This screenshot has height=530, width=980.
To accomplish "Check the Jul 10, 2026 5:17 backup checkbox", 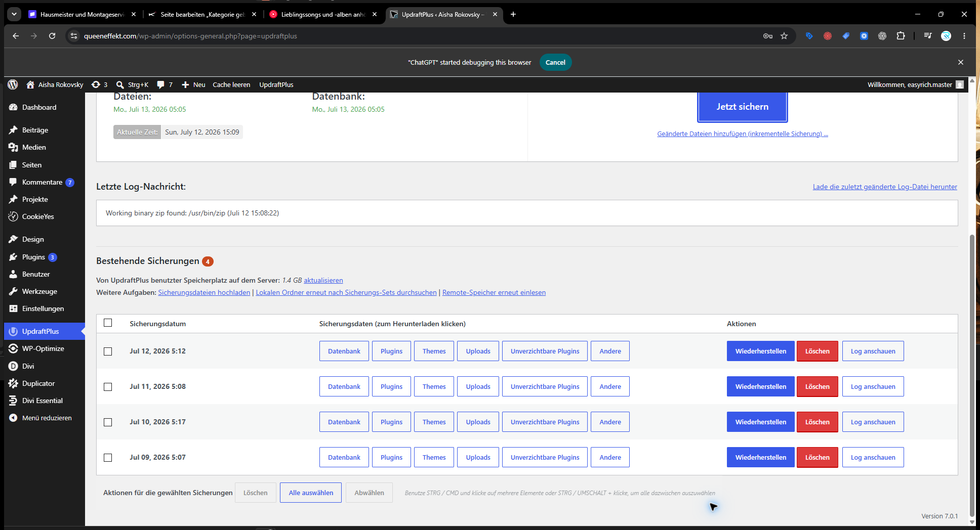I will (x=108, y=422).
